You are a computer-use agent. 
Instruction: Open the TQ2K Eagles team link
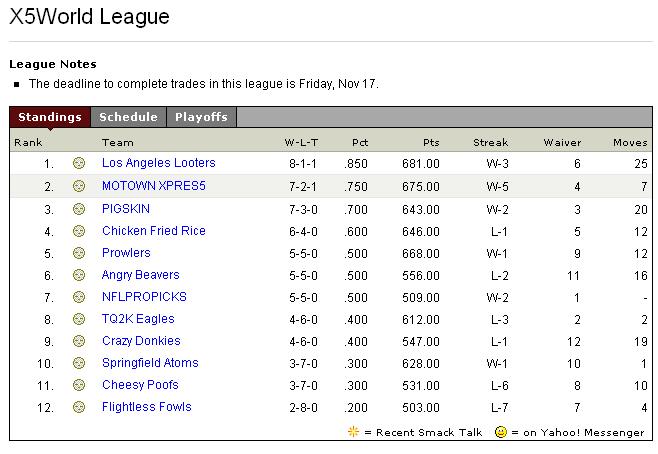138,319
